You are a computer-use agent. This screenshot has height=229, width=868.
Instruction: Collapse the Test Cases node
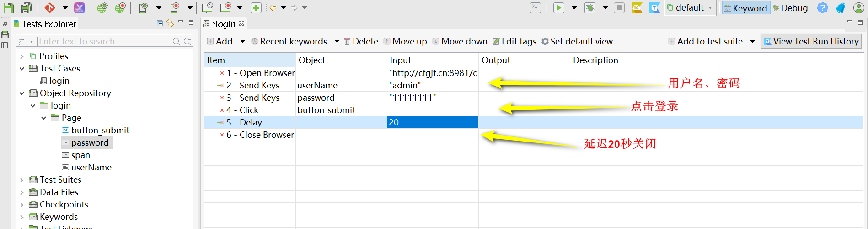[22, 69]
